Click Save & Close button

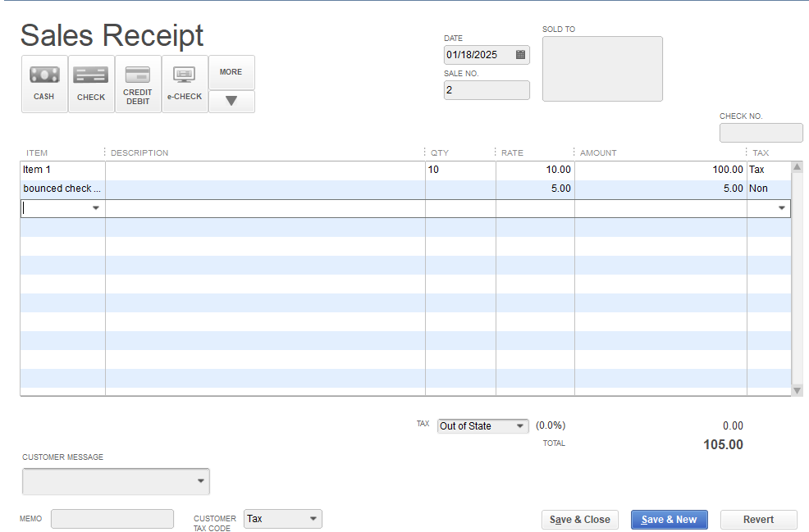coord(580,520)
